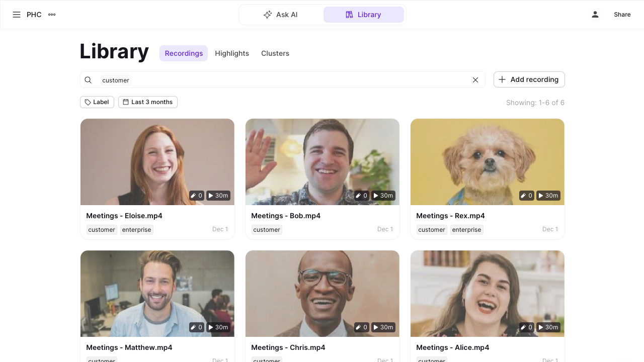Click the Share button
Screen dimensions: 644x362
(x=622, y=15)
